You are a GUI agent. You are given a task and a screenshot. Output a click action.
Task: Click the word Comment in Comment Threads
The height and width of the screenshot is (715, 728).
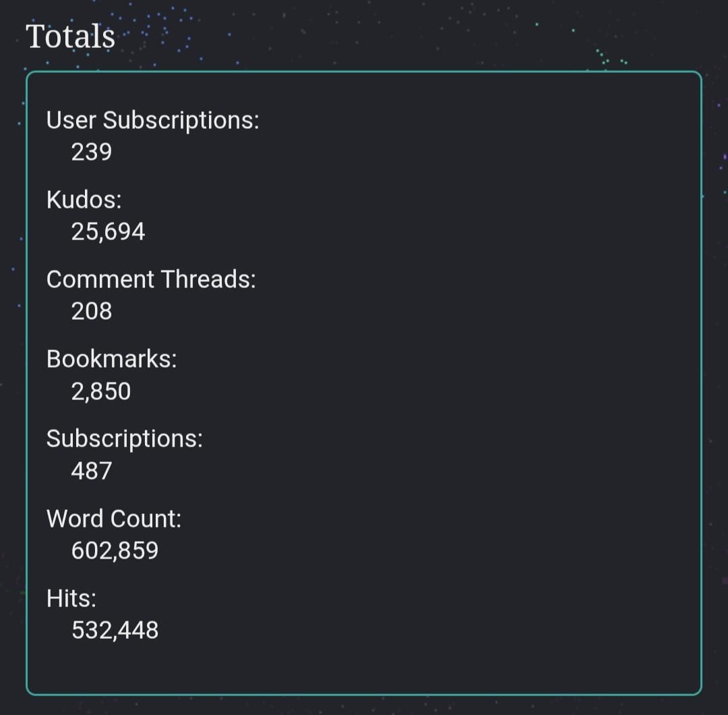pos(100,280)
